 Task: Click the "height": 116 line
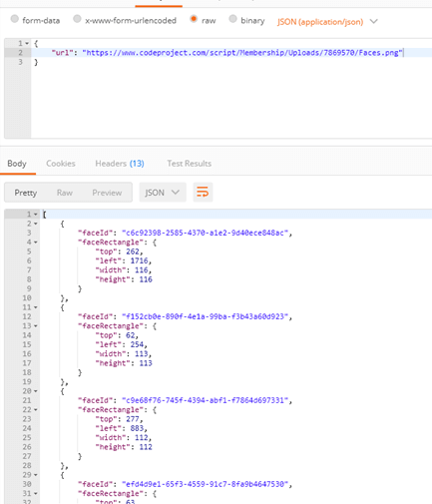point(124,279)
